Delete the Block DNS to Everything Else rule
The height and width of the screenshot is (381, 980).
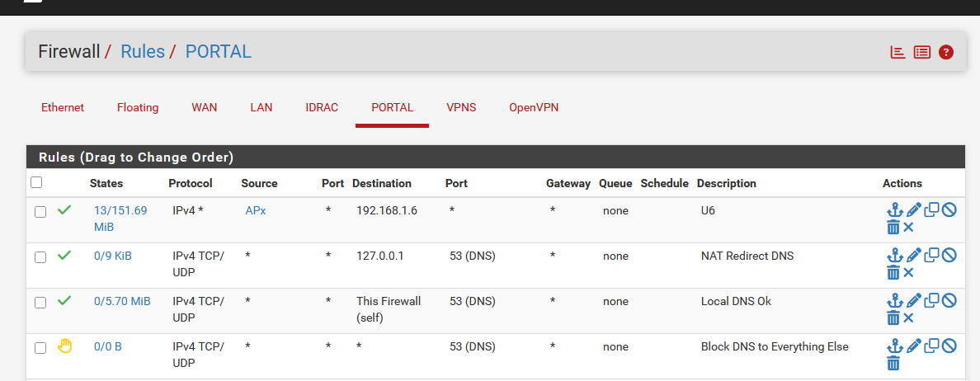click(893, 362)
